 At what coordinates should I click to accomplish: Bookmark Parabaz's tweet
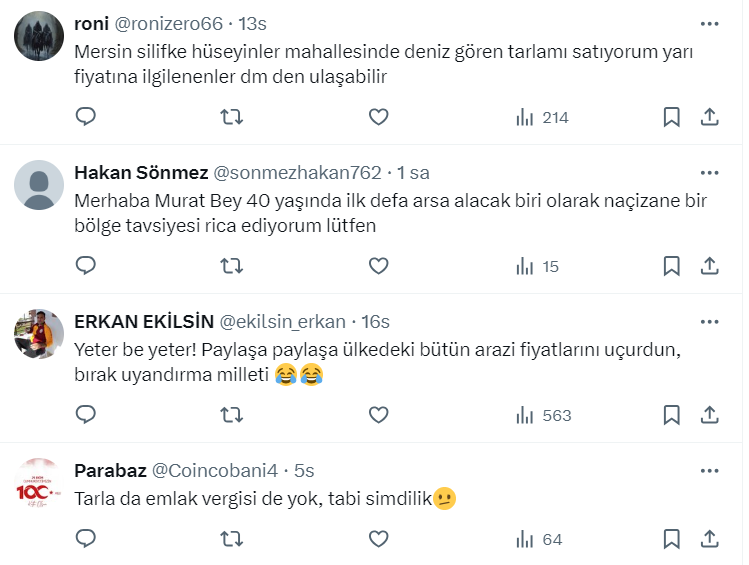point(672,539)
